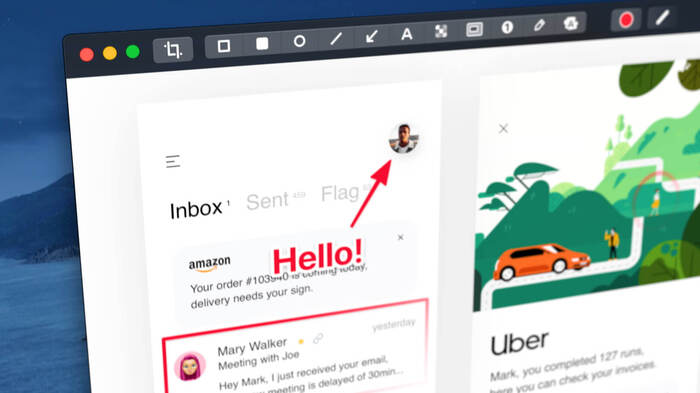Click the profile avatar photo
The width and height of the screenshot is (700, 393).
point(404,139)
